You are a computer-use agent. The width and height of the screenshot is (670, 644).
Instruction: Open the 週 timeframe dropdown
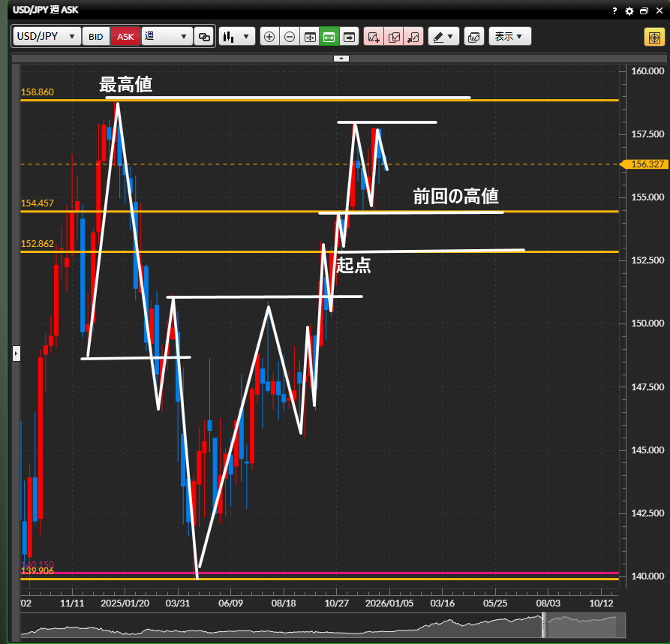point(167,37)
